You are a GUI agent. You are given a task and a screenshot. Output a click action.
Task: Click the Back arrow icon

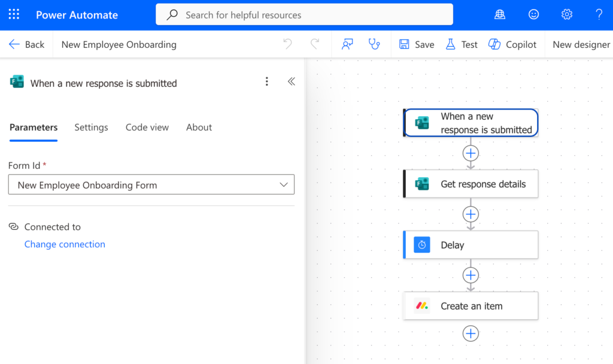pos(14,44)
